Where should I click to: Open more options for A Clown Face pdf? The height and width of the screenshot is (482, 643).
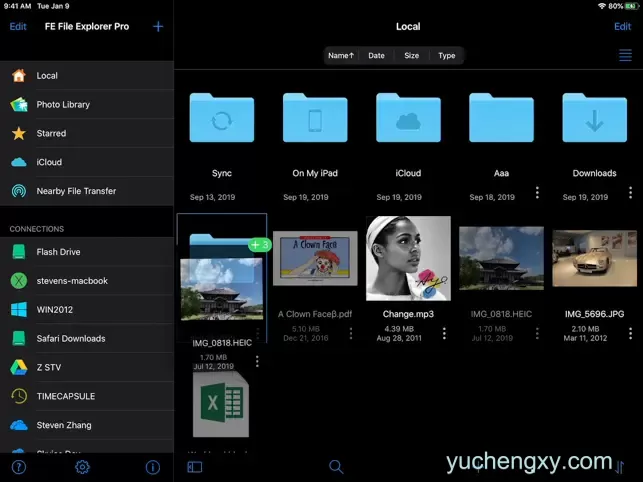351,333
